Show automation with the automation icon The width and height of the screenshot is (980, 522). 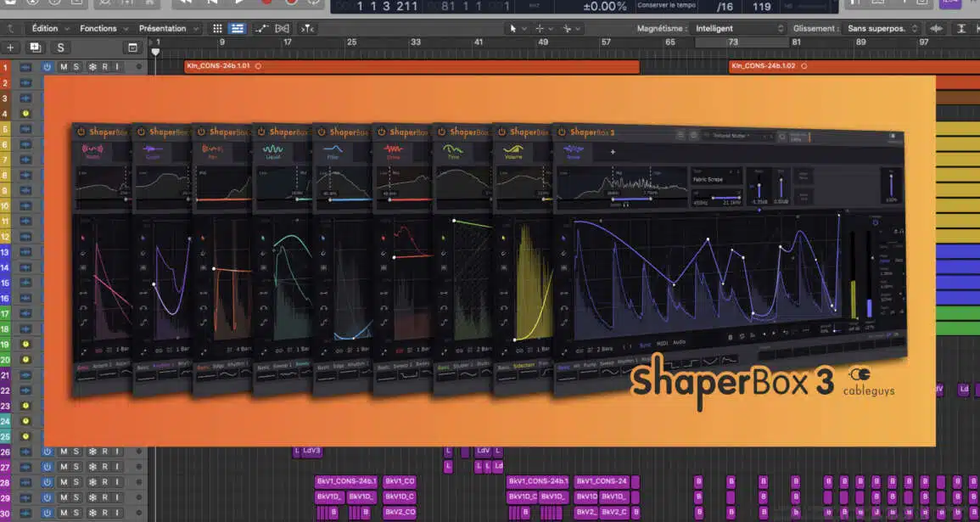pos(261,28)
